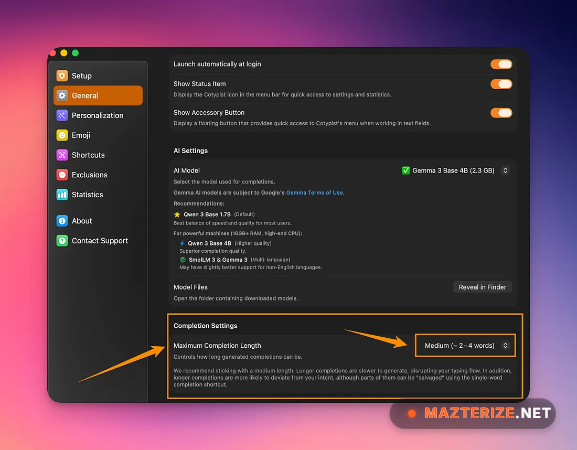
Task: Click the Emoji smiley face icon
Action: pos(62,135)
